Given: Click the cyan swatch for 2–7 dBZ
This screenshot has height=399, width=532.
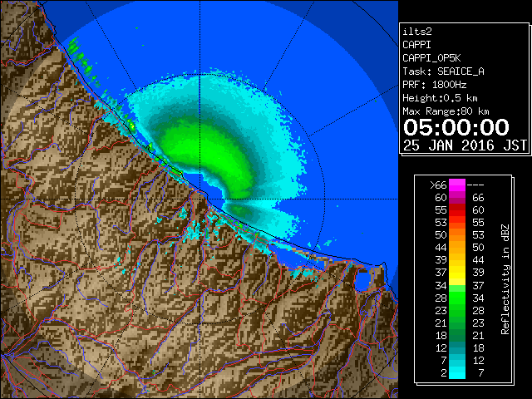Looking at the screenshot, I should [457, 372].
